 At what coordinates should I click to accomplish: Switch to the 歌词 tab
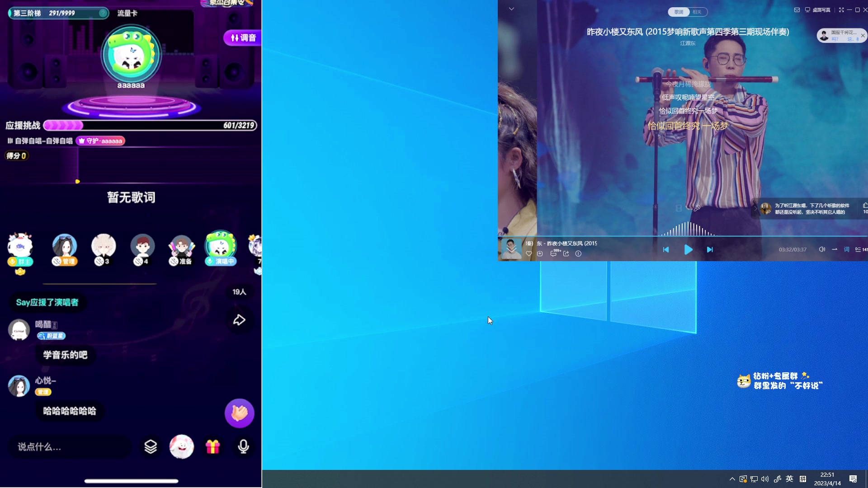pyautogui.click(x=678, y=12)
